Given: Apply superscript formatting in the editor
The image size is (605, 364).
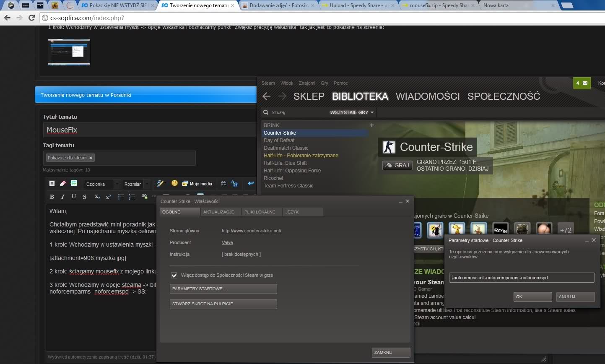Looking at the screenshot, I should (108, 197).
